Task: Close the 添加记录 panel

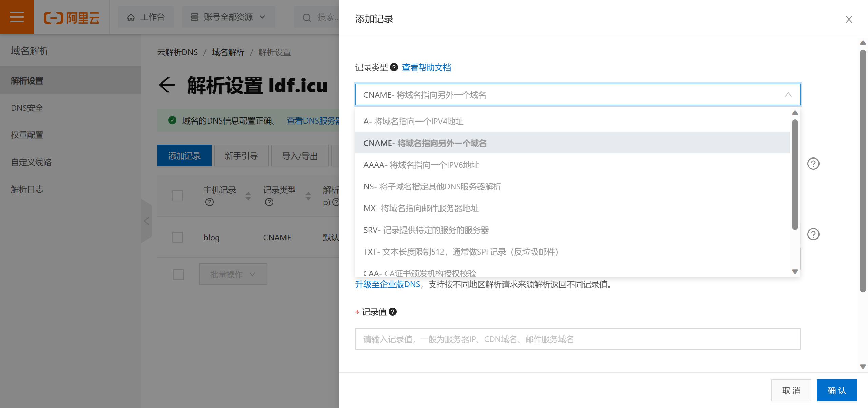Action: coord(849,19)
